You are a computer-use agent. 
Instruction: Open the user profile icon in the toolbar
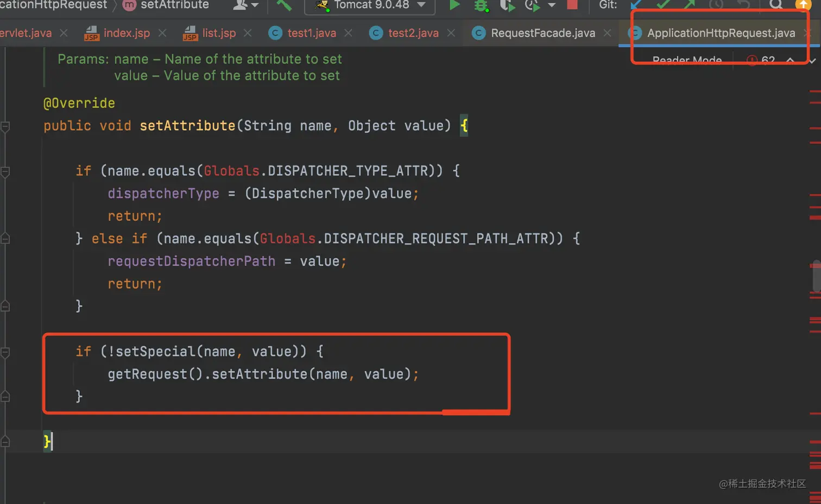coord(239,5)
